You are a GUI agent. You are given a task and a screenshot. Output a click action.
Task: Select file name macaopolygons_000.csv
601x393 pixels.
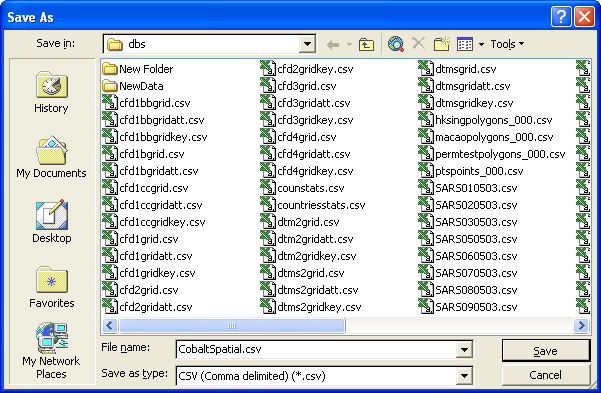pyautogui.click(x=494, y=137)
